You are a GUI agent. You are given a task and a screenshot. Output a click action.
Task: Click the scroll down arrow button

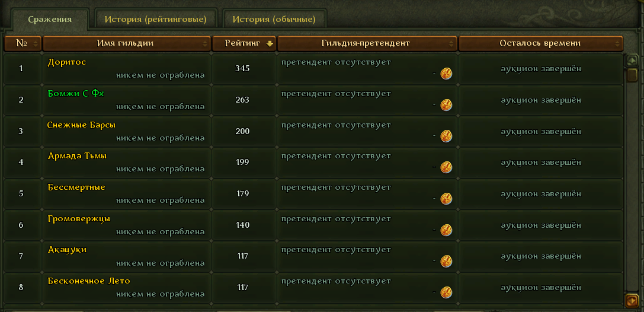pyautogui.click(x=632, y=301)
